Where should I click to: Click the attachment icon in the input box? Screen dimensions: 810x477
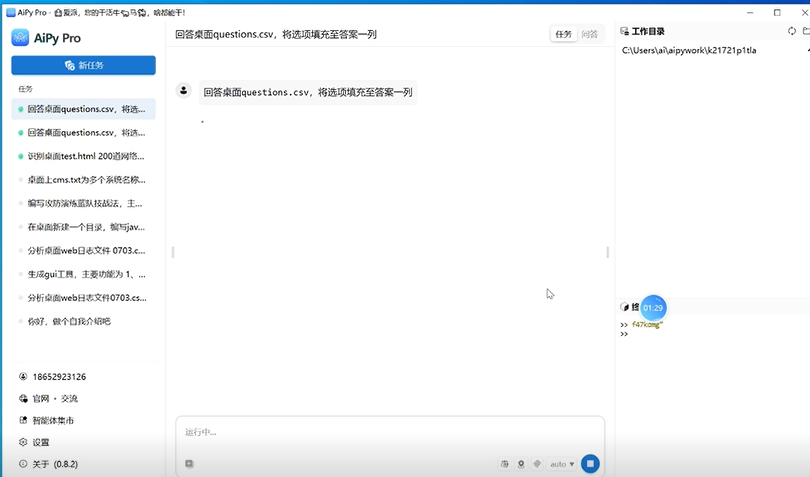190,464
